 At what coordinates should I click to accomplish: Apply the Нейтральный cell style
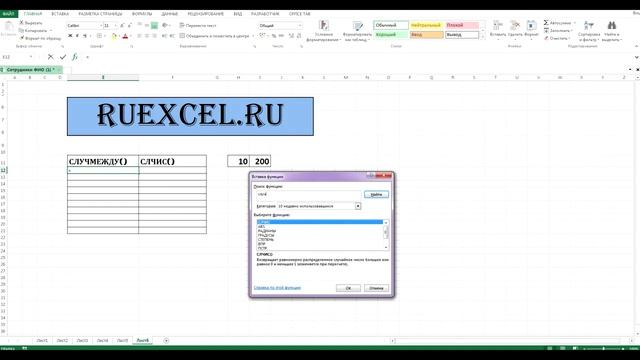(x=426, y=25)
